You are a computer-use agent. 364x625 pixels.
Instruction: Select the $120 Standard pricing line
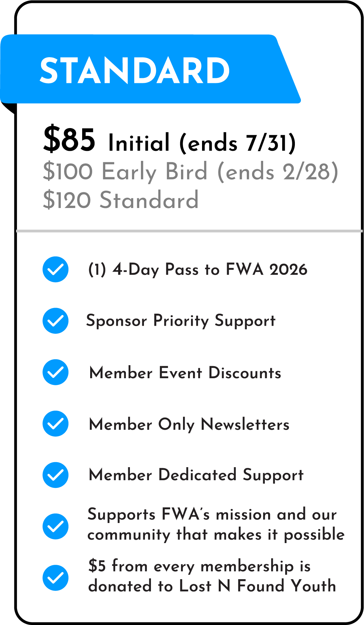click(x=121, y=200)
